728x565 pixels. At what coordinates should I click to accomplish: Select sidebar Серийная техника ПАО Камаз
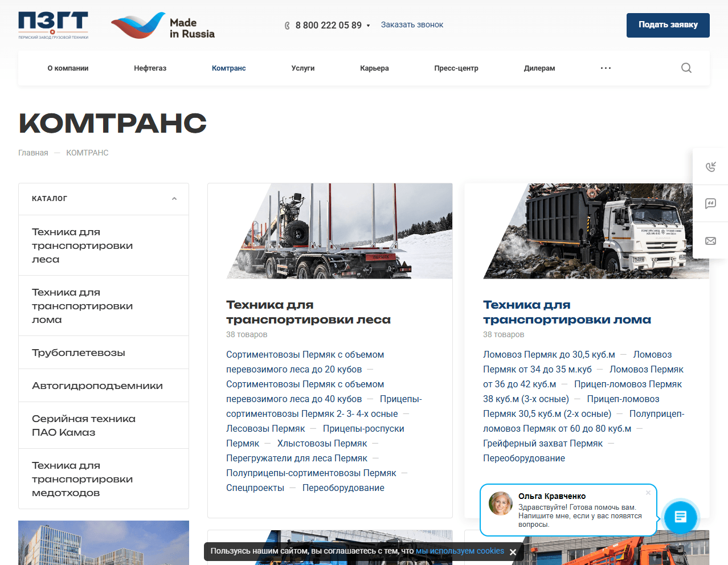104,425
